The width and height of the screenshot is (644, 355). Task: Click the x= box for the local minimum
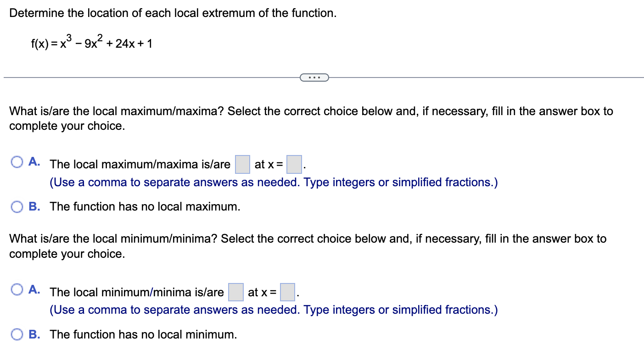pyautogui.click(x=287, y=292)
